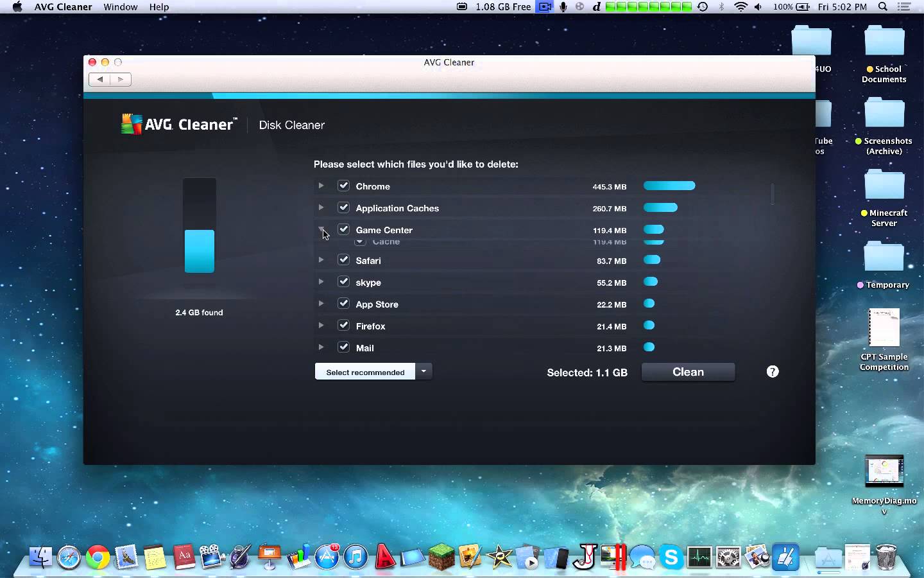Select the Minecraft Server desktop folder
Image resolution: width=924 pixels, height=578 pixels.
pyautogui.click(x=884, y=198)
